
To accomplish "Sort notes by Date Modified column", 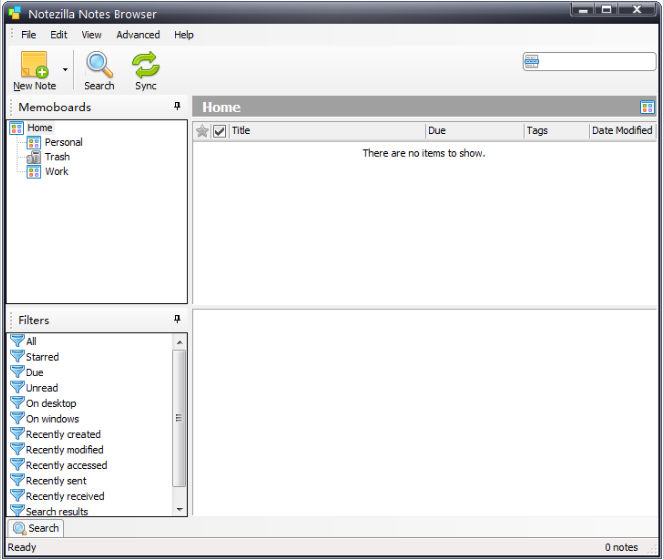I will (622, 130).
